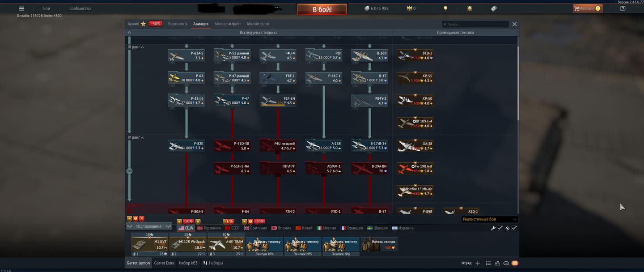Image resolution: width=644 pixels, height=272 pixels.
Task: Click the Поиск search field
Action: (x=476, y=24)
